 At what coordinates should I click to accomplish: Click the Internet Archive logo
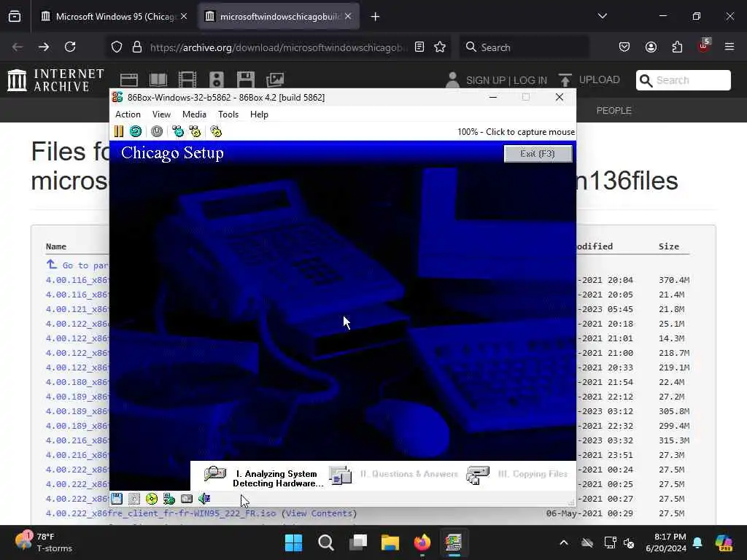(55, 80)
